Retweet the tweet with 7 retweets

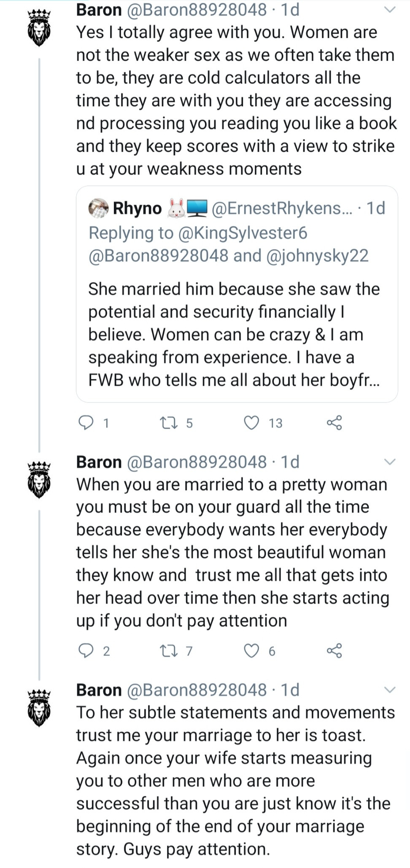tap(169, 651)
